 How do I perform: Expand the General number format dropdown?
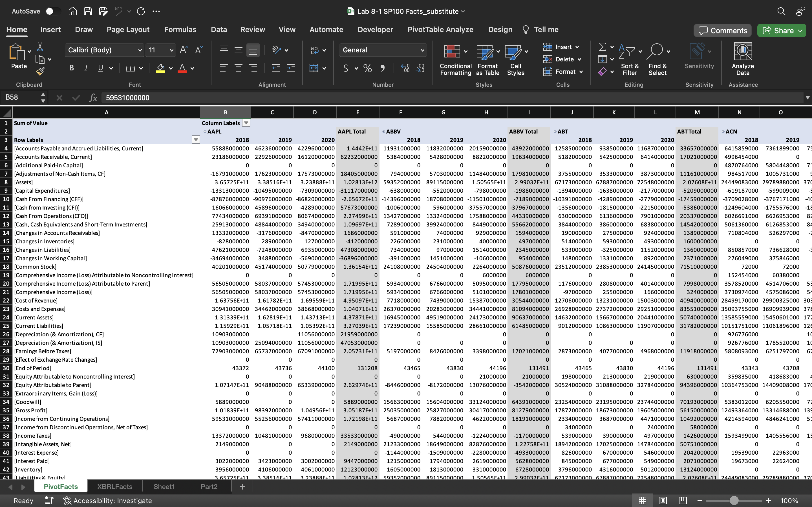point(422,50)
